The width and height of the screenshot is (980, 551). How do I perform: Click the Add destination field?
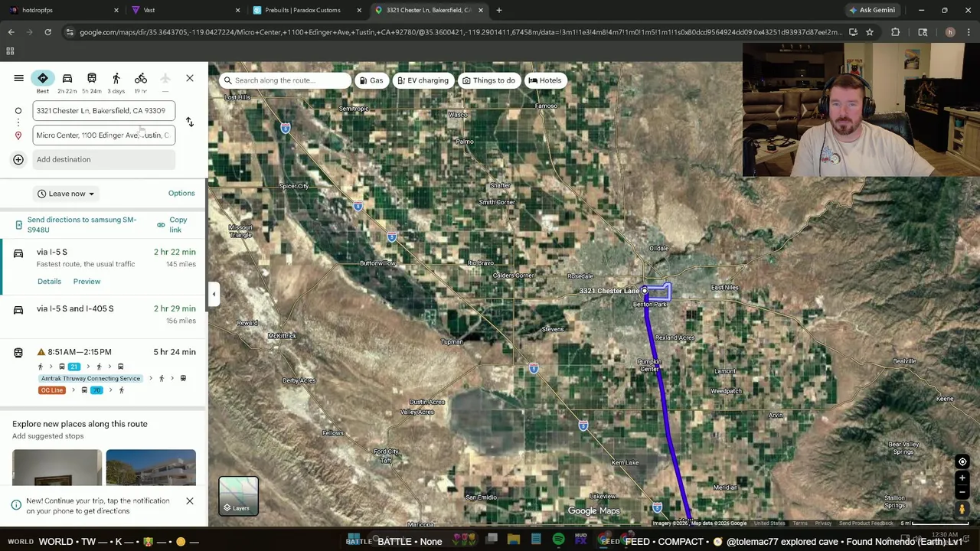(104, 159)
